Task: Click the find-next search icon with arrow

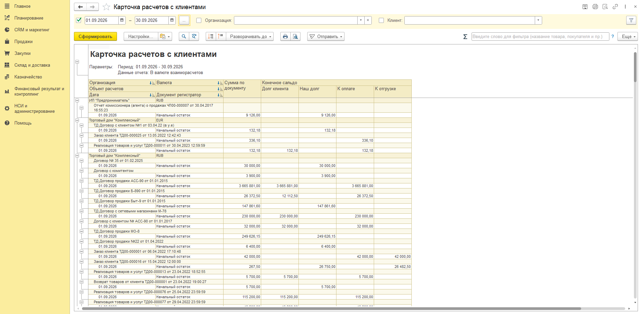Action: point(194,36)
